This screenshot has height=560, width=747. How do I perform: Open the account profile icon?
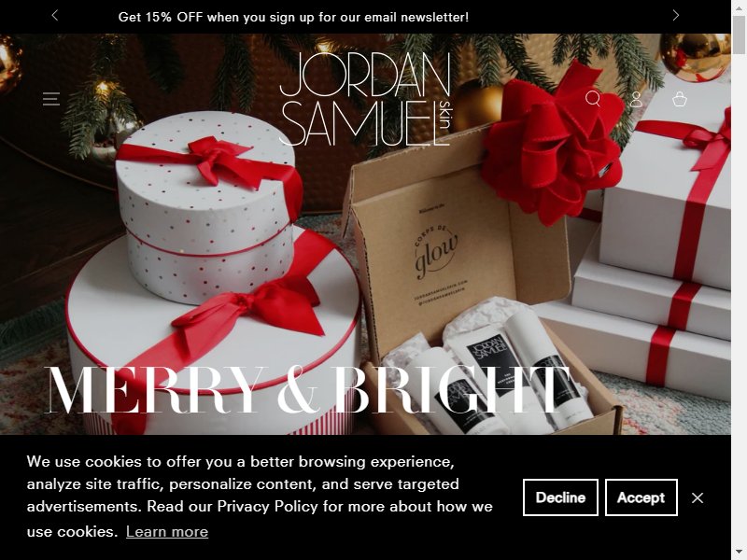click(636, 99)
